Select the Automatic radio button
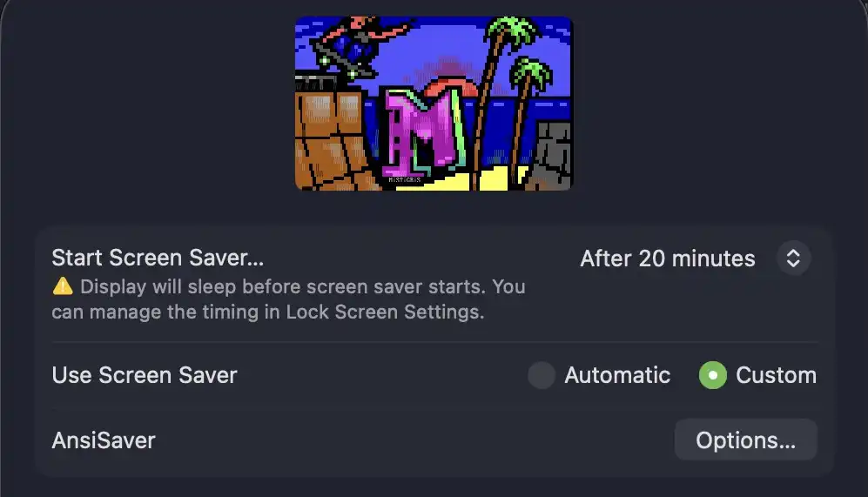 click(x=542, y=375)
